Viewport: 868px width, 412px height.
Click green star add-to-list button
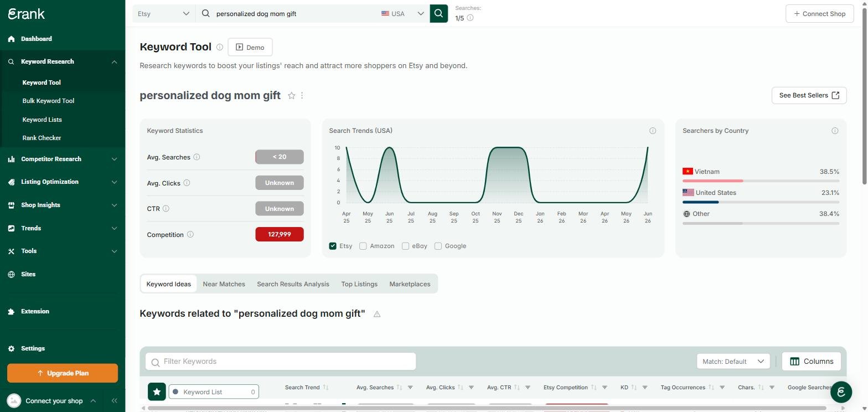click(157, 392)
